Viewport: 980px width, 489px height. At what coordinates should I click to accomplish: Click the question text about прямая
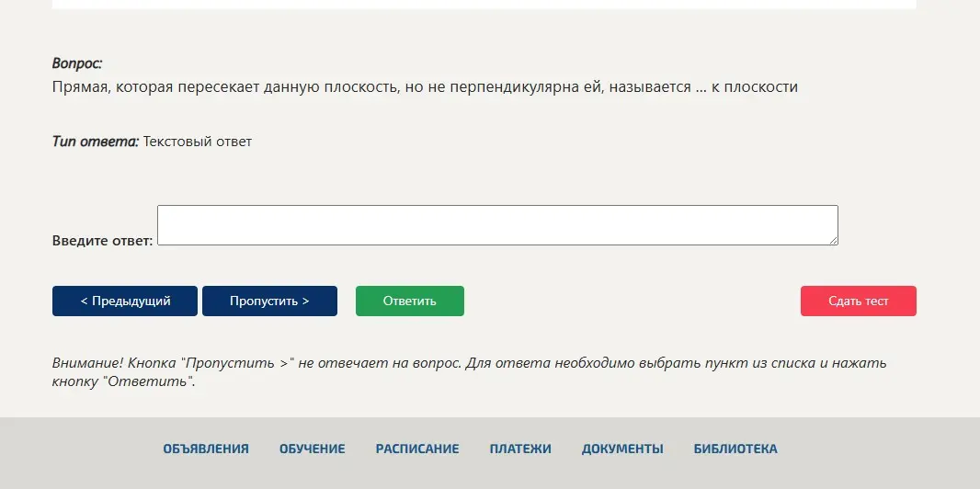tap(425, 86)
